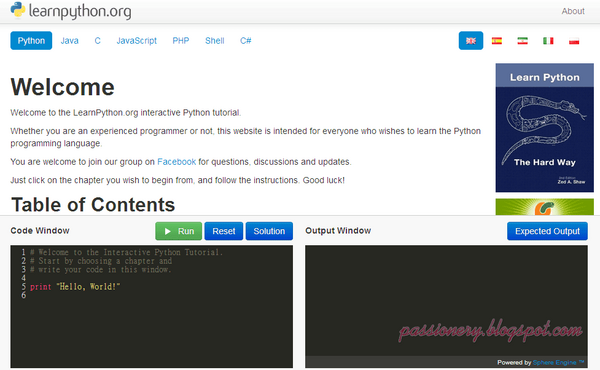
Task: Open the JavaScript tab
Action: (137, 41)
